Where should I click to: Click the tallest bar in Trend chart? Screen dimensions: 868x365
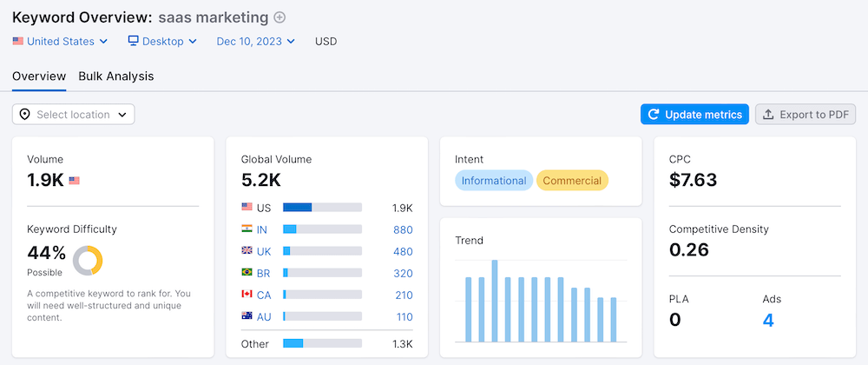tap(495, 301)
